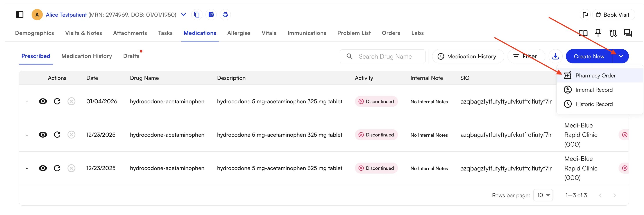Click the patient avatar letter A
The image size is (644, 215).
pos(37,14)
